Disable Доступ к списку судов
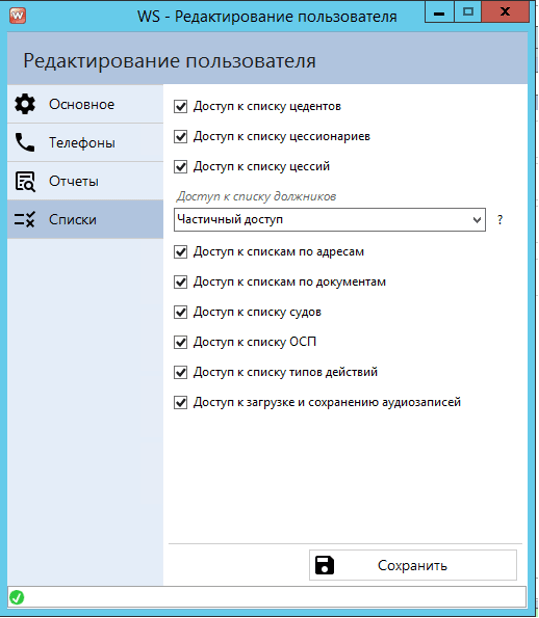This screenshot has width=539, height=618. coord(180,312)
